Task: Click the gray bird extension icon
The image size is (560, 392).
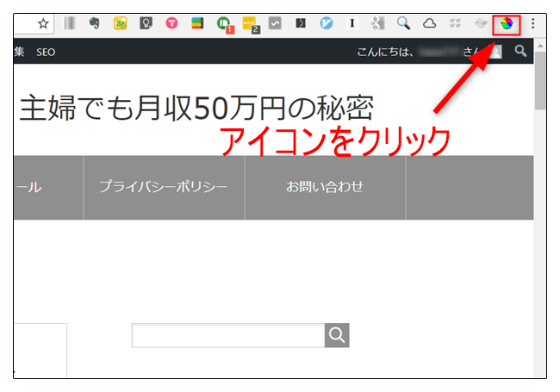Action: [x=481, y=23]
